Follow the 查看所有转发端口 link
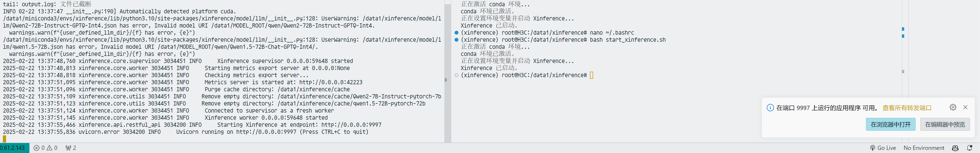Image resolution: width=980 pixels, height=153 pixels. click(x=907, y=108)
